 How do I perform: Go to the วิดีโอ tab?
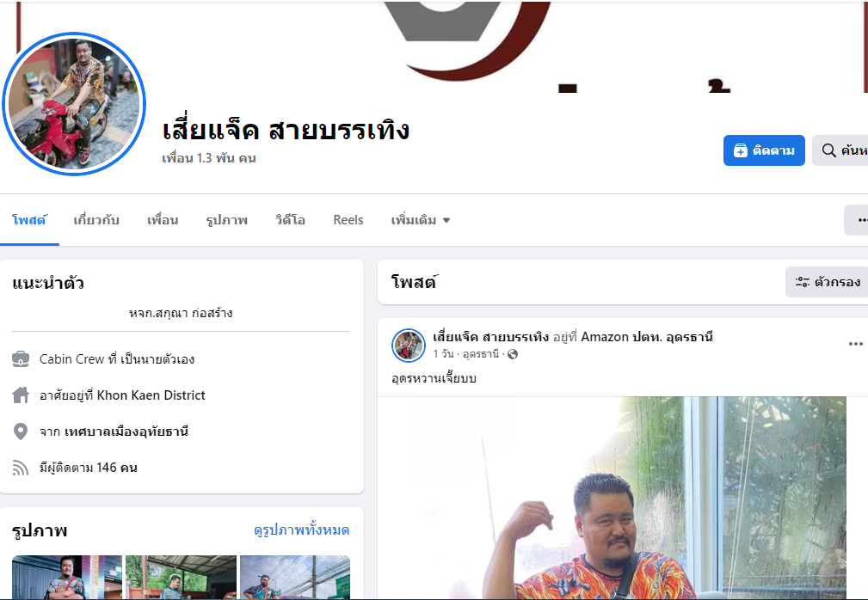pos(290,220)
